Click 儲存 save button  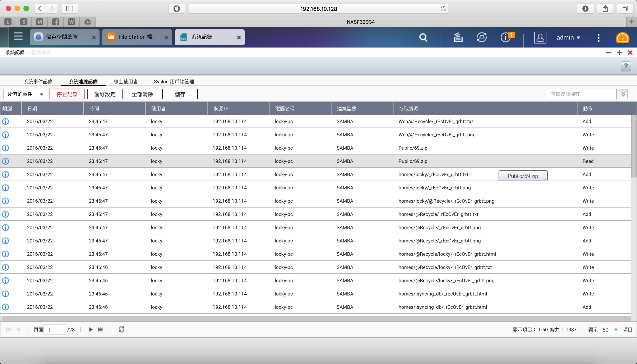pos(180,94)
